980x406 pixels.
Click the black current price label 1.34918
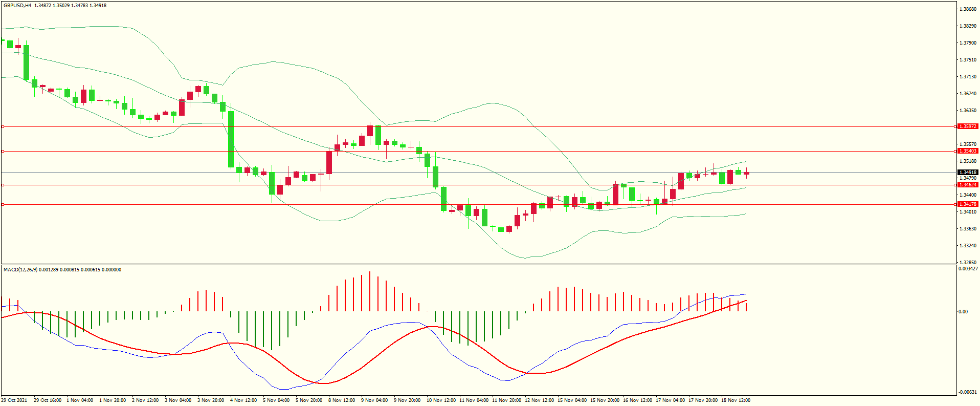pyautogui.click(x=968, y=173)
